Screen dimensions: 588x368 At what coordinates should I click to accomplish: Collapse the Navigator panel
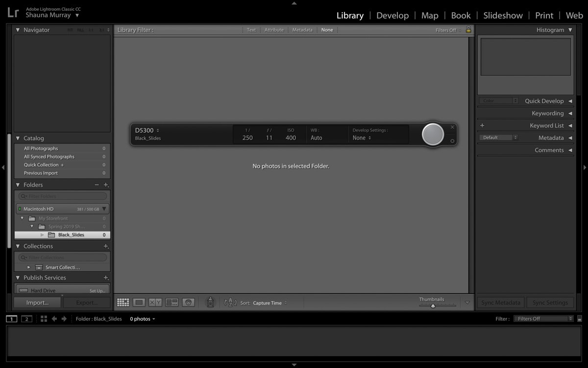pos(18,30)
